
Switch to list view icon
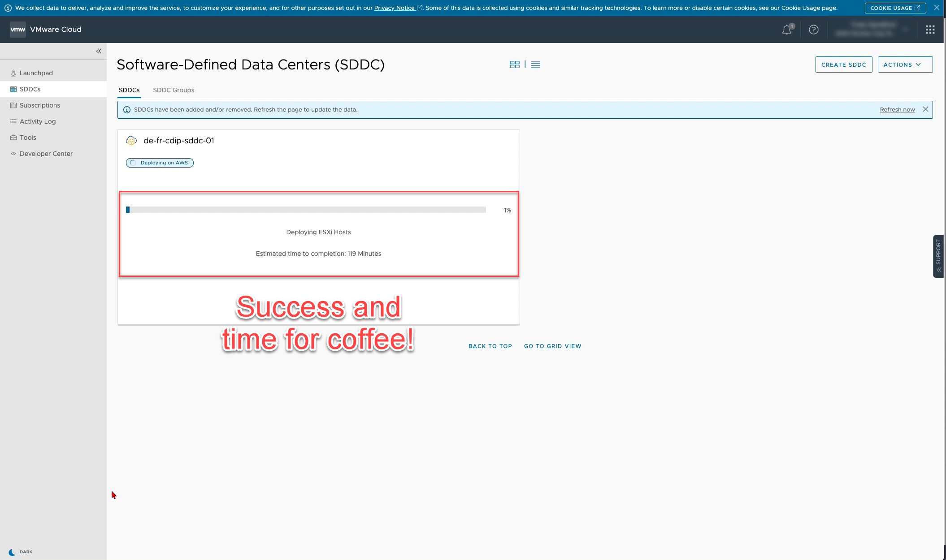tap(535, 65)
